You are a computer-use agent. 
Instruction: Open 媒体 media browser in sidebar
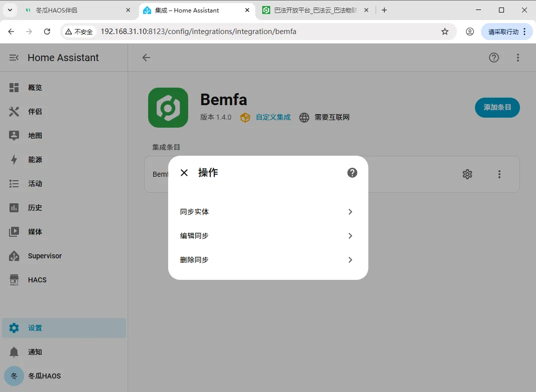[64, 232]
